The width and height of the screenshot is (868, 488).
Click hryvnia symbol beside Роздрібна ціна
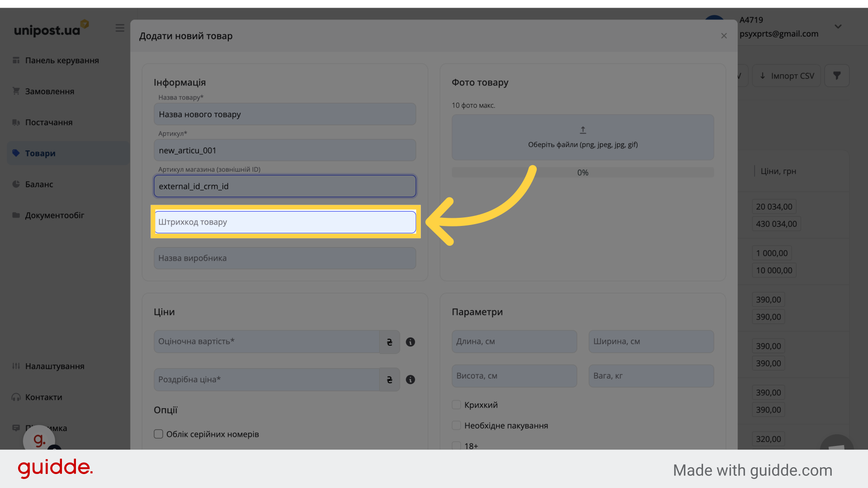coord(390,380)
